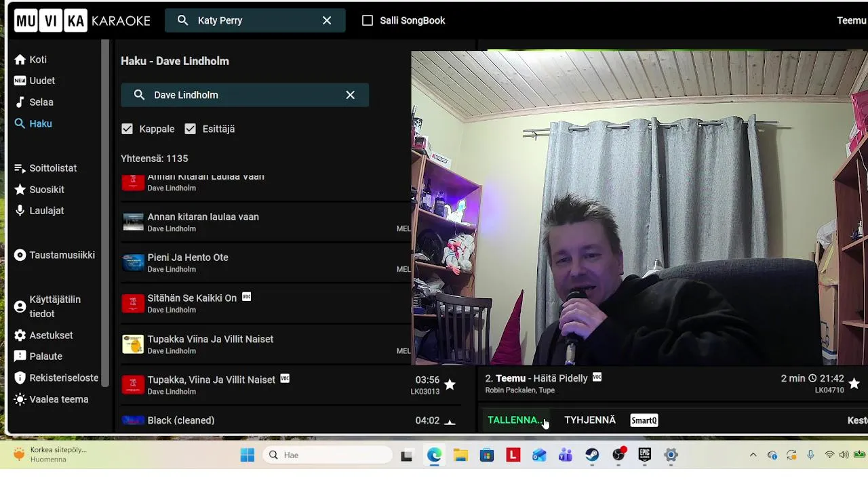868x488 pixels.
Task: Uncheck the Esittäjä checkbox
Action: [190, 129]
